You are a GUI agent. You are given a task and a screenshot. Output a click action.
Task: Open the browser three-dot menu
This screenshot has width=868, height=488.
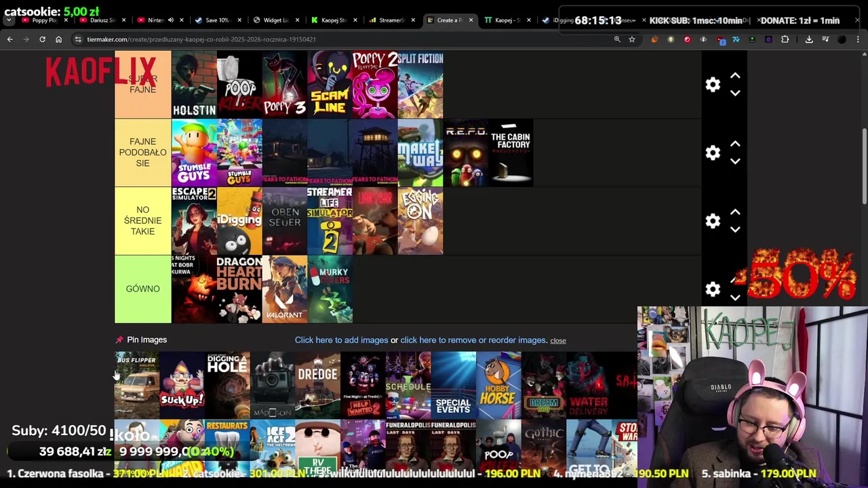pyautogui.click(x=858, y=39)
